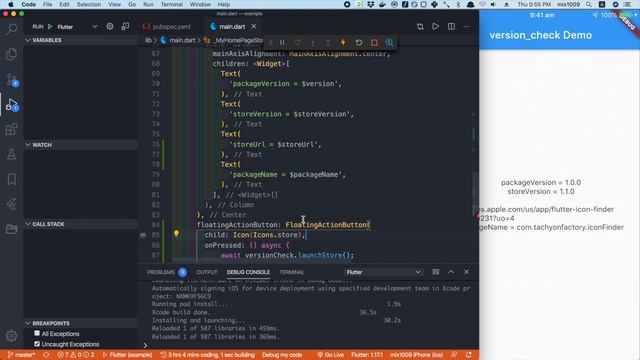The height and width of the screenshot is (360, 640).
Task: Collapse the VARIABLES section
Action: [28, 40]
